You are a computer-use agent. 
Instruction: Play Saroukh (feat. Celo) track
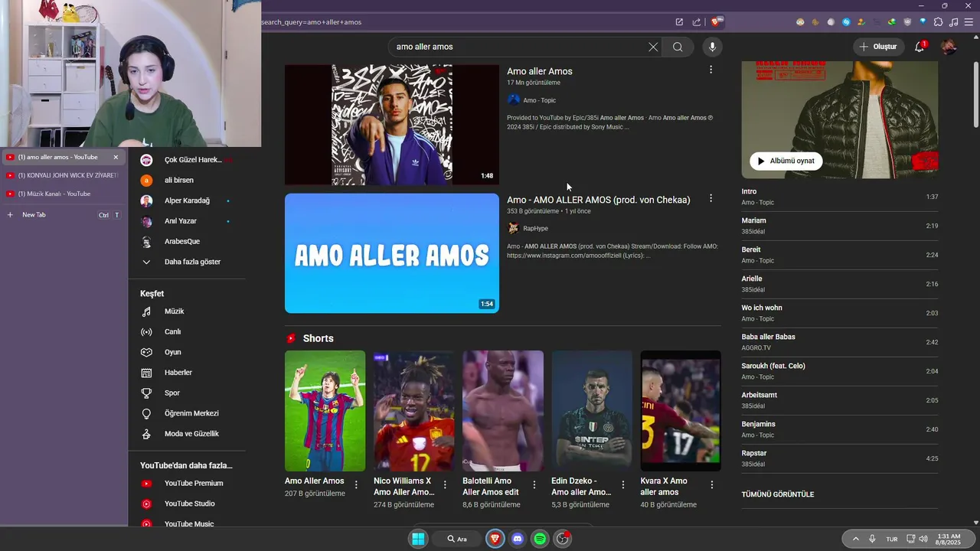click(x=839, y=371)
